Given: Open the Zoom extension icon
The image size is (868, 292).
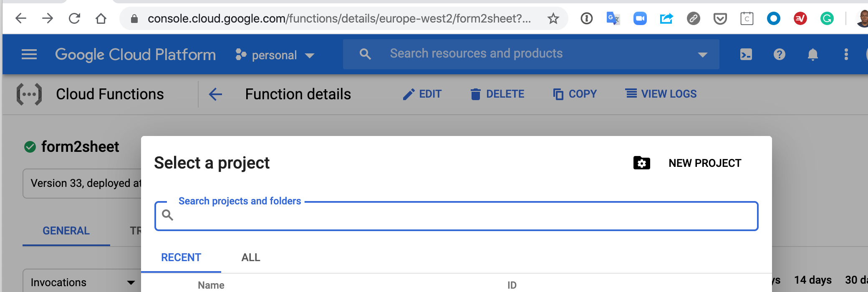Looking at the screenshot, I should point(640,18).
